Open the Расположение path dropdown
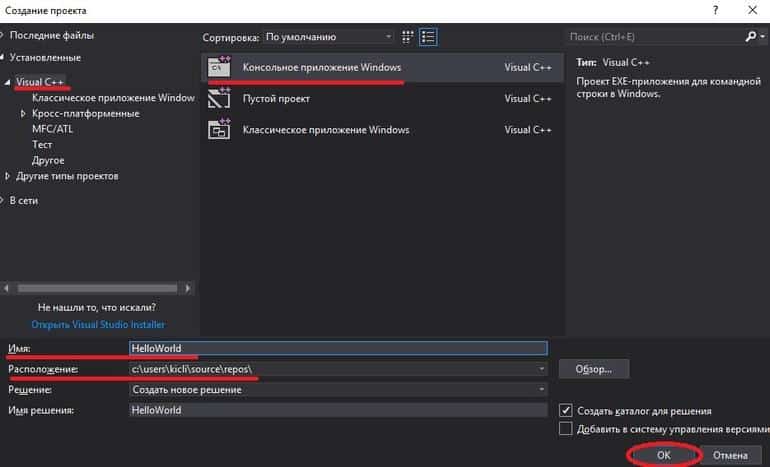The image size is (770, 467). click(x=541, y=369)
